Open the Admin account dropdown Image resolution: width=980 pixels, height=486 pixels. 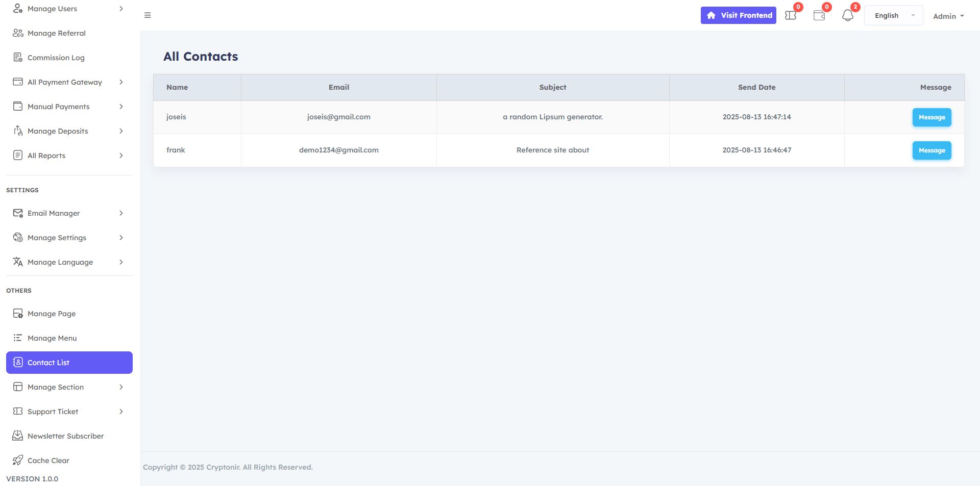click(948, 16)
